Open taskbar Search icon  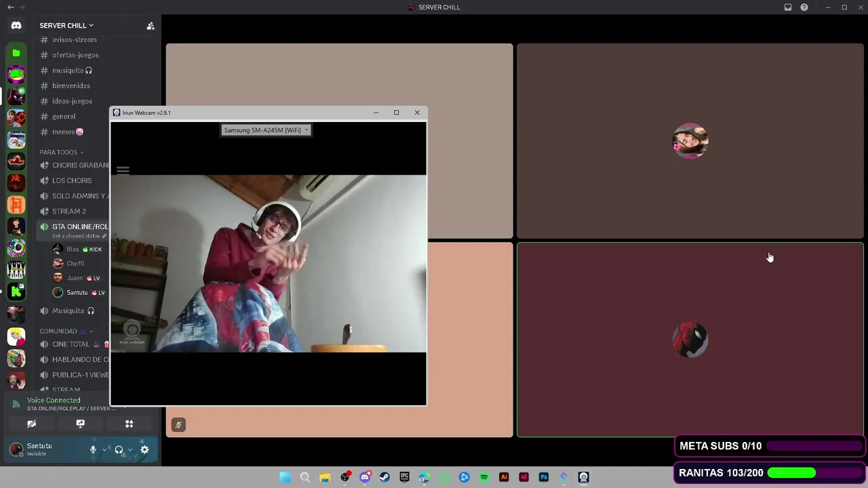[305, 477]
